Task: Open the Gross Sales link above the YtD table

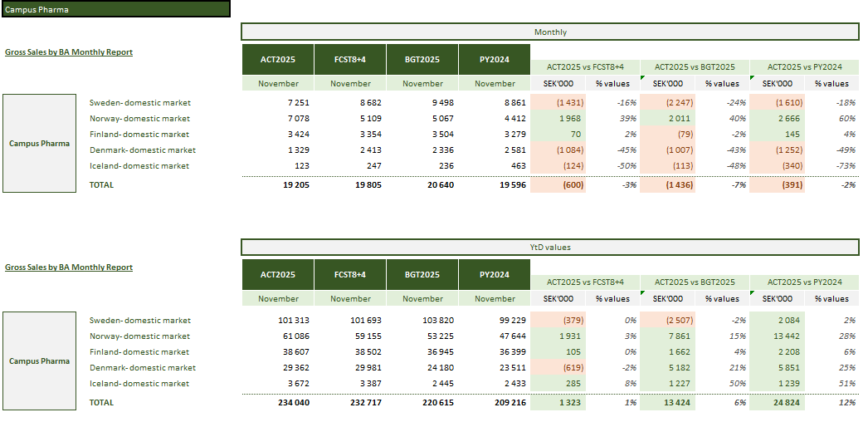Action: point(69,267)
